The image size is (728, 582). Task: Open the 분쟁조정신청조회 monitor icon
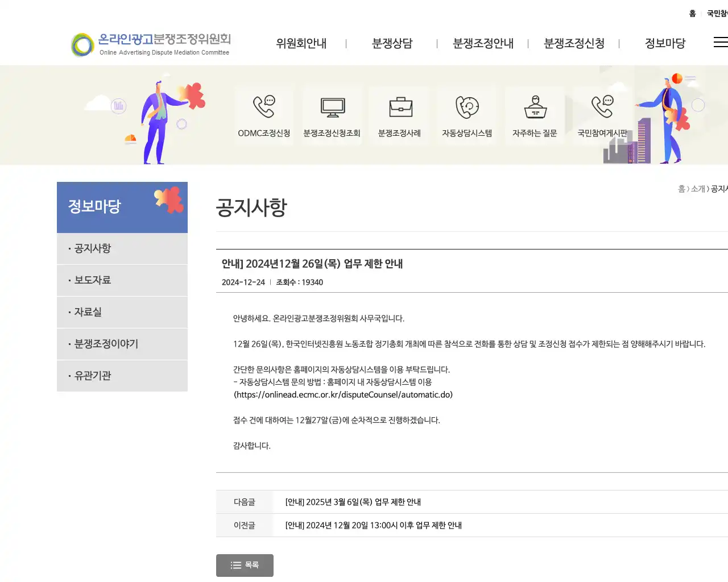(332, 114)
